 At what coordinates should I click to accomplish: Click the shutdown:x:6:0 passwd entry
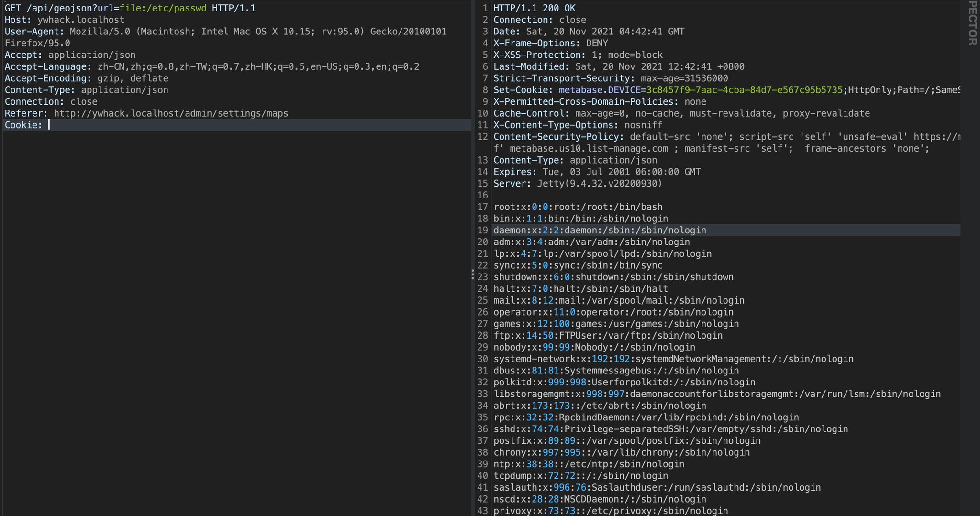(x=613, y=277)
